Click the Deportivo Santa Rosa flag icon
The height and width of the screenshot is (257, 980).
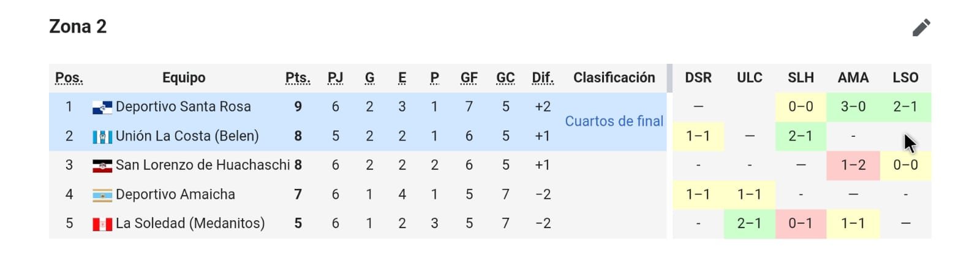102,107
